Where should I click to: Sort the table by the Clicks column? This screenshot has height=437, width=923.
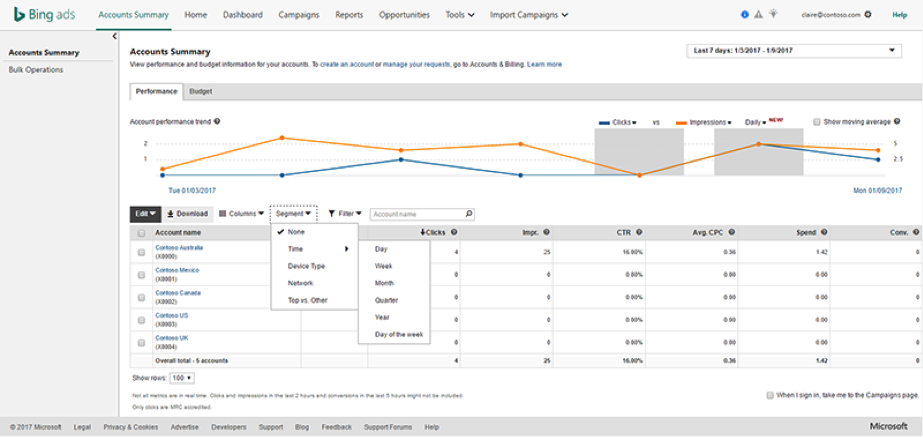point(434,233)
